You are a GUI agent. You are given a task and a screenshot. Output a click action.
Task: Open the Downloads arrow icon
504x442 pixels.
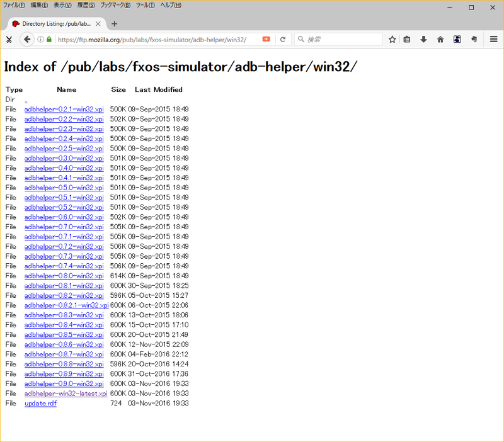tap(423, 40)
